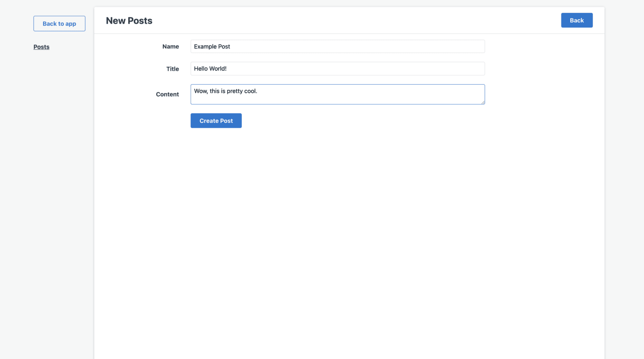Place cursor after Example Post text
Viewport: 644px width, 359px height.
(230, 46)
